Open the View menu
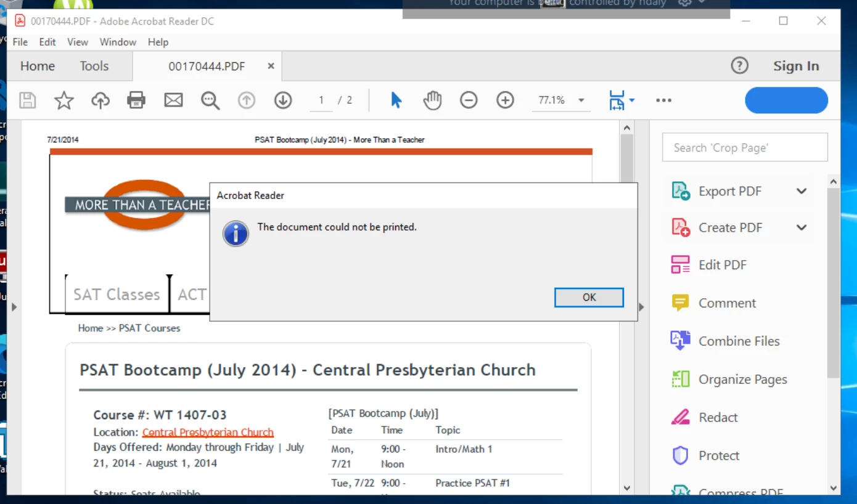The image size is (857, 504). 78,42
